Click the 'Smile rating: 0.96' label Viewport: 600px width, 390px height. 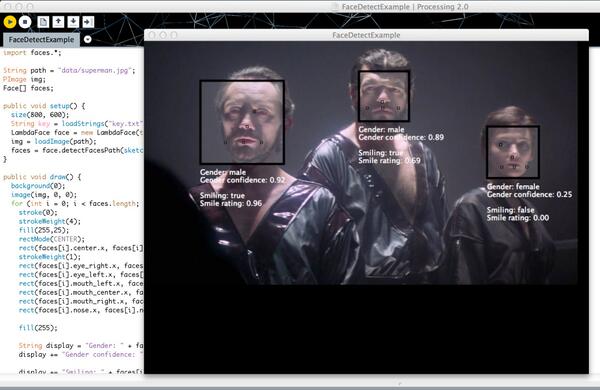click(231, 203)
